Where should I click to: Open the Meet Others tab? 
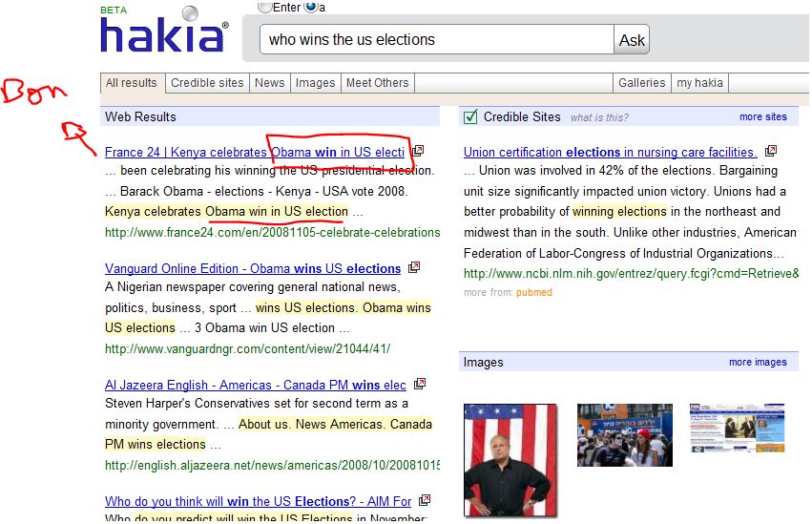[377, 83]
